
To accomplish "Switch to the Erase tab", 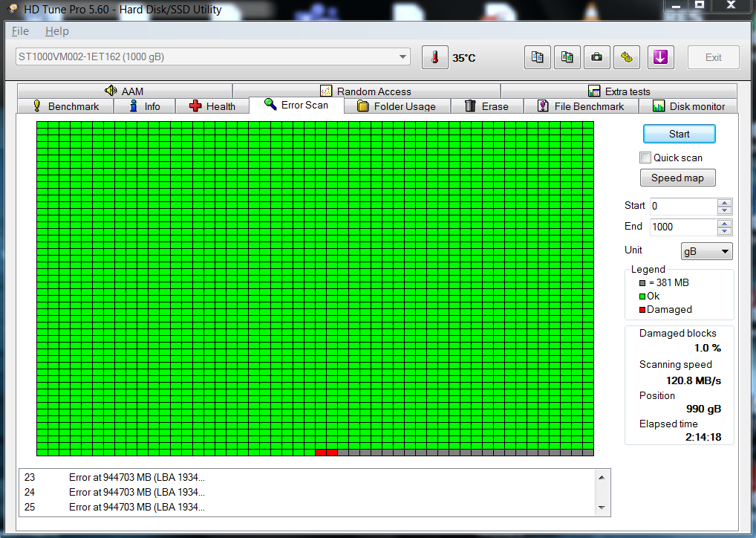I will point(486,106).
